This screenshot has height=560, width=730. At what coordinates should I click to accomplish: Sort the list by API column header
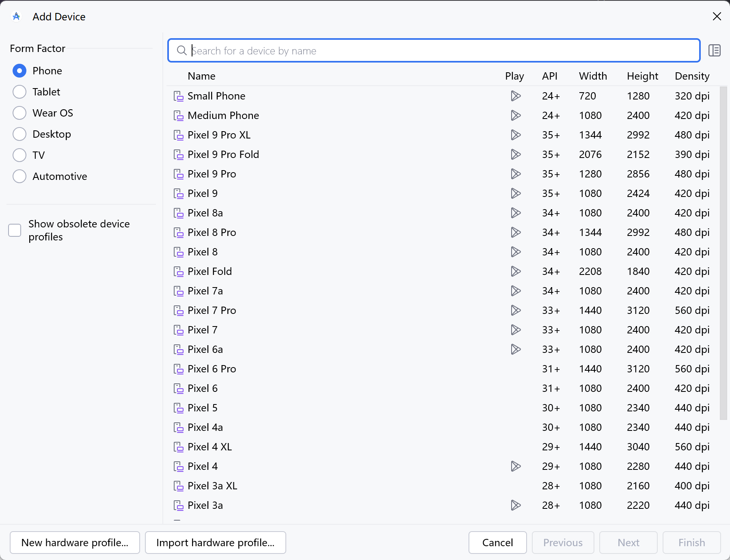click(549, 76)
